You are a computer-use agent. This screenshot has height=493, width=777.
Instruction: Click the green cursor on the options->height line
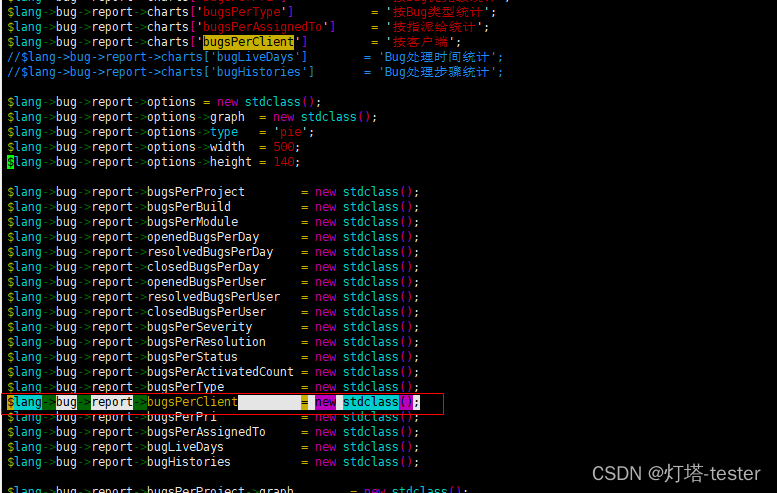pos(10,162)
